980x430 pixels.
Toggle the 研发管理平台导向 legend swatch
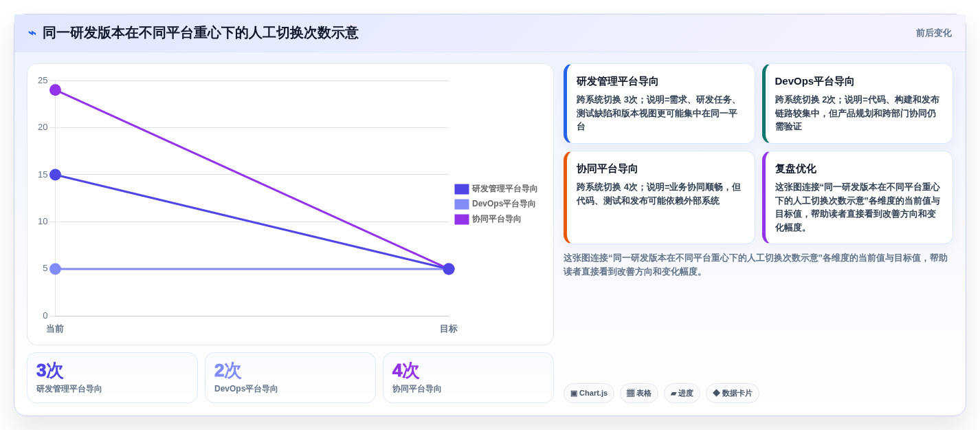(462, 189)
